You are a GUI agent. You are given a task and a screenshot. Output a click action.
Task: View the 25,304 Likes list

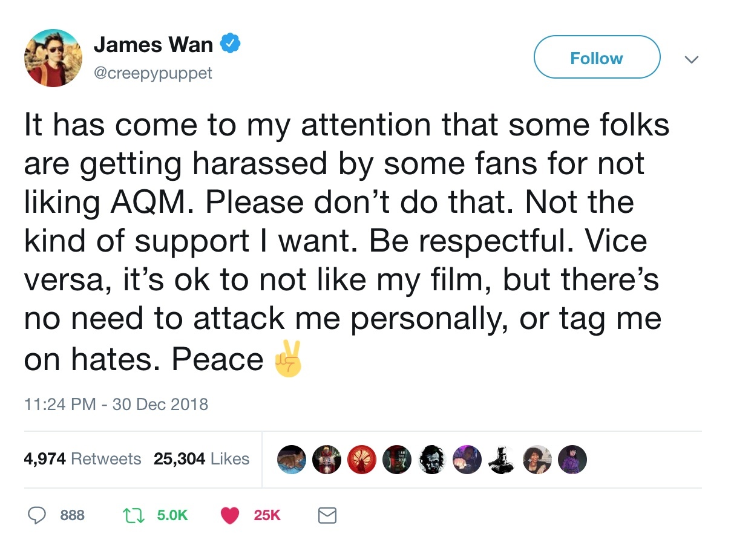point(202,459)
